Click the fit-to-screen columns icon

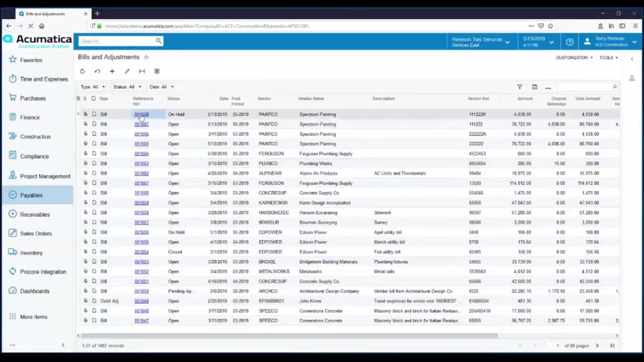pos(142,71)
